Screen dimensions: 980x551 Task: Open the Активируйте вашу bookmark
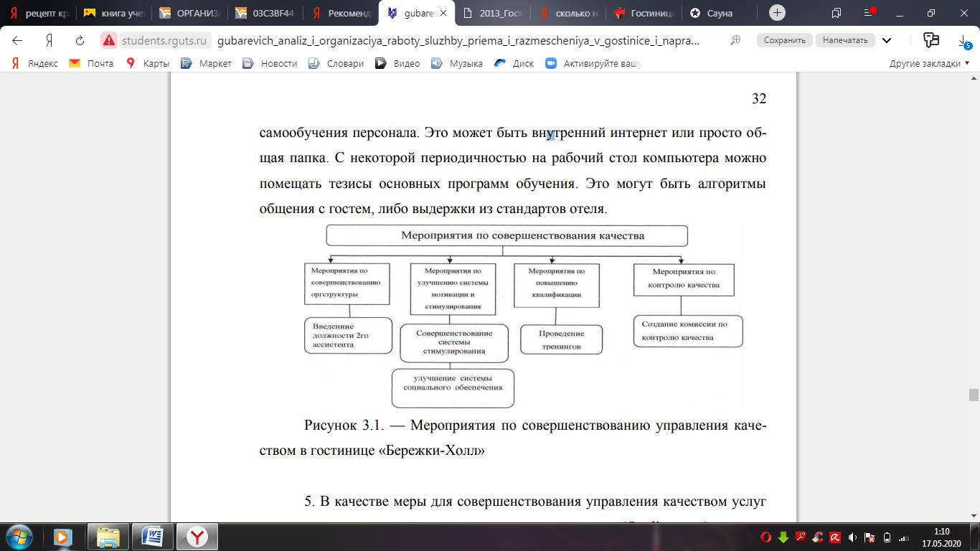(593, 63)
